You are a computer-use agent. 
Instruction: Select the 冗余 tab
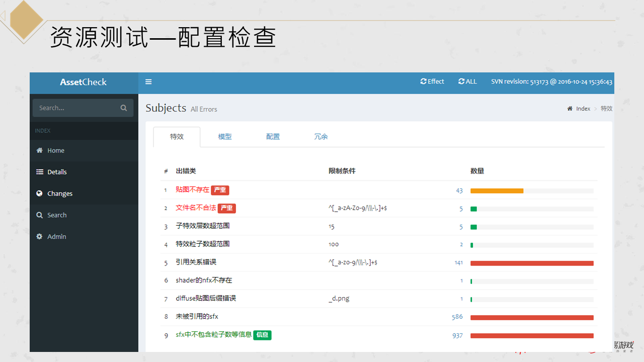(321, 136)
